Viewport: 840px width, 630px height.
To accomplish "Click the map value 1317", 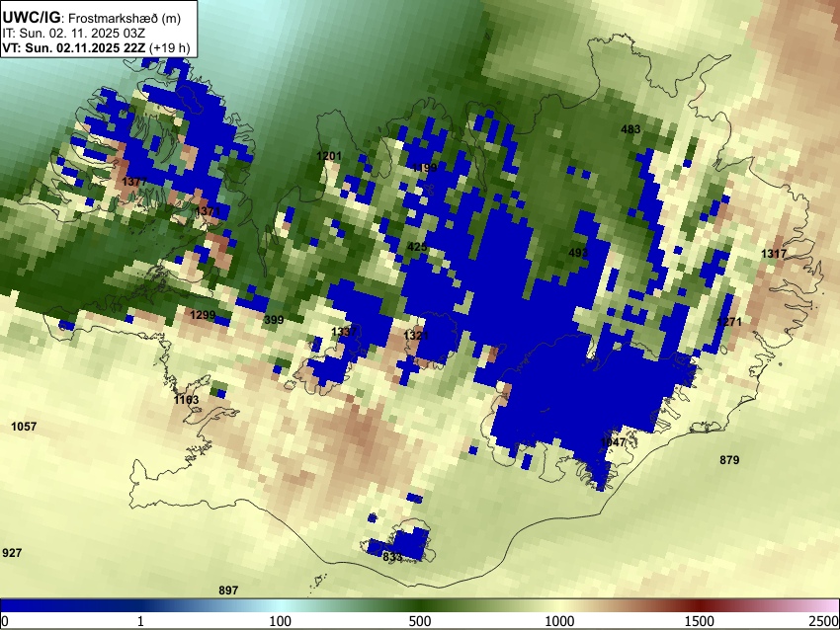I will tap(774, 254).
